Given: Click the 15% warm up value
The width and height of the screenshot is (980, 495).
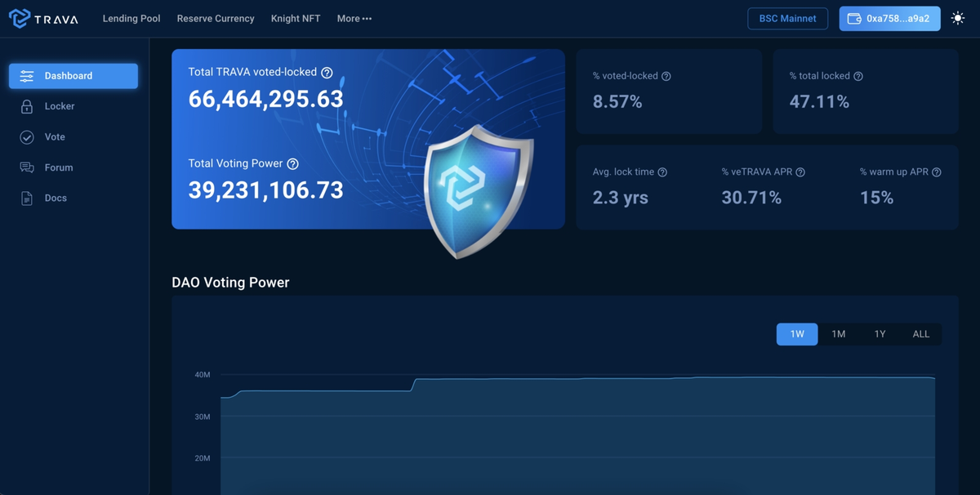Looking at the screenshot, I should point(876,198).
